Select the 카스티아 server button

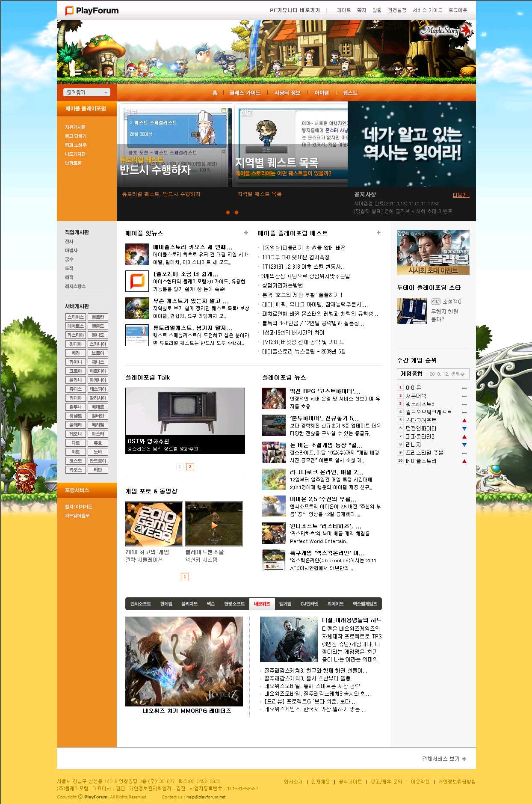click(x=76, y=335)
